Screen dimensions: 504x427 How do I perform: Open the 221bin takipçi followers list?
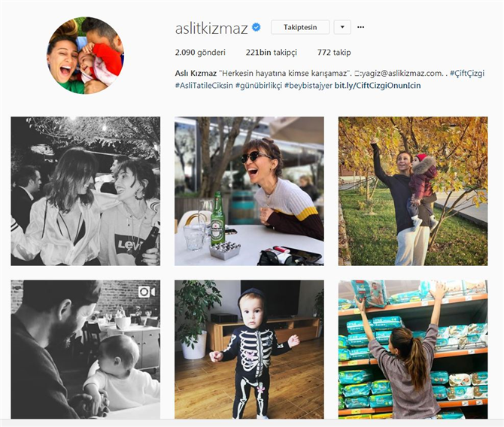tap(272, 53)
